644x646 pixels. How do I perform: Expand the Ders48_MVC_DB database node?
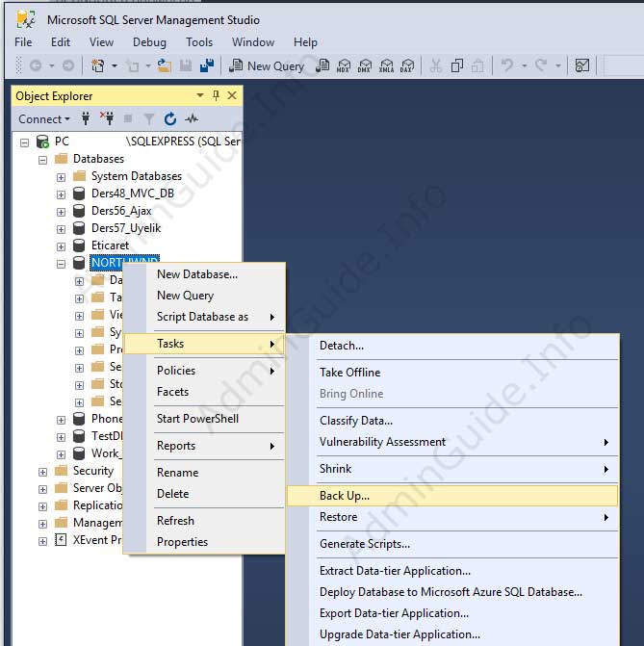pyautogui.click(x=61, y=194)
